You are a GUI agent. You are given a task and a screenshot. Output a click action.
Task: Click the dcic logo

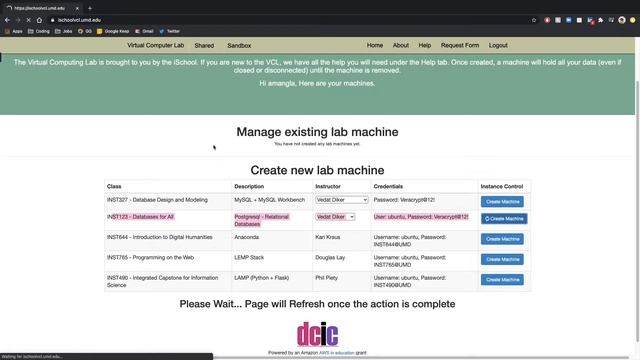pyautogui.click(x=318, y=334)
